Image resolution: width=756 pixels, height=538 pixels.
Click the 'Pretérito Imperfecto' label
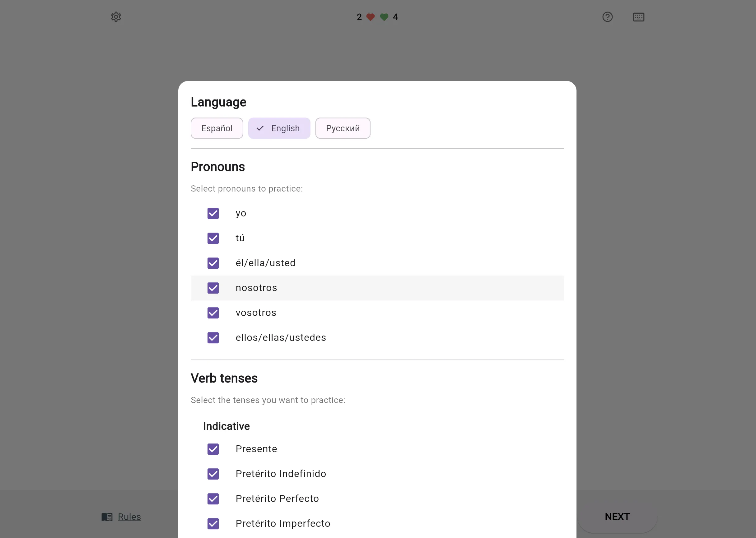[283, 523]
